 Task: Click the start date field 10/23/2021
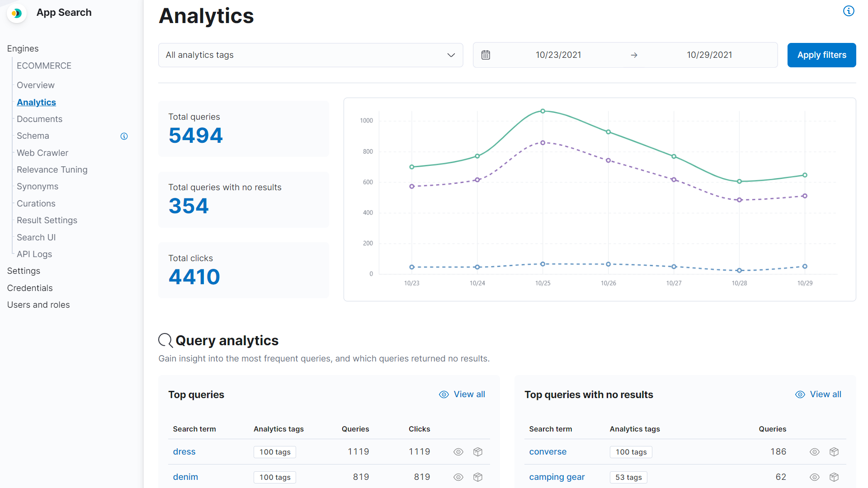coord(558,55)
